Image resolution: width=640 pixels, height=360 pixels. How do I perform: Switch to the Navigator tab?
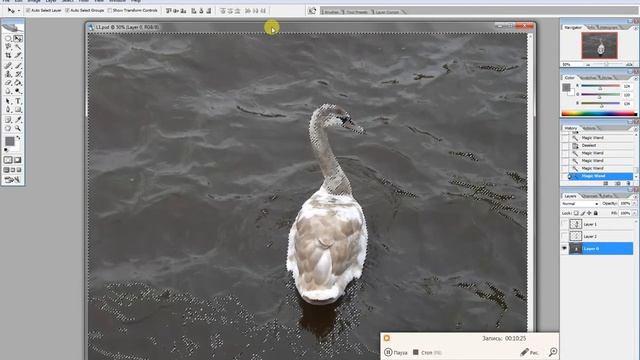573,27
